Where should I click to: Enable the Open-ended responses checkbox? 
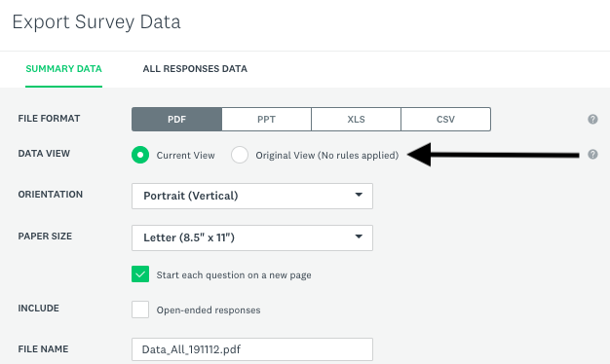pos(140,309)
